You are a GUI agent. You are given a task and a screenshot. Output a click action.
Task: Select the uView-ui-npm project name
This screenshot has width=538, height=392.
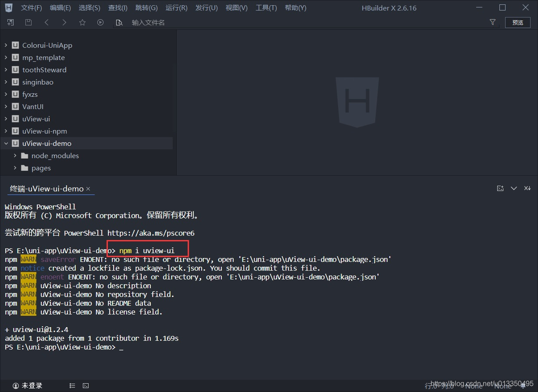[45, 131]
